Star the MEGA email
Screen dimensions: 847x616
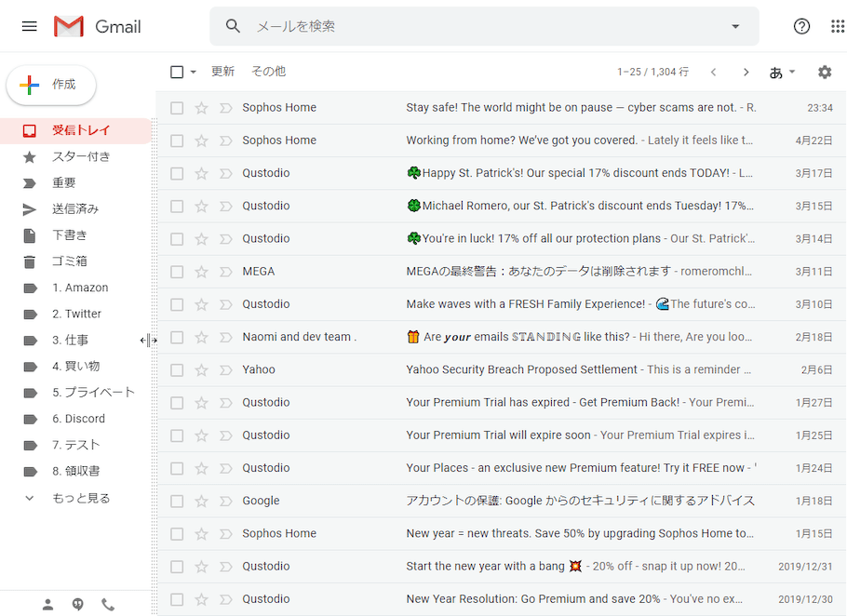coord(201,272)
